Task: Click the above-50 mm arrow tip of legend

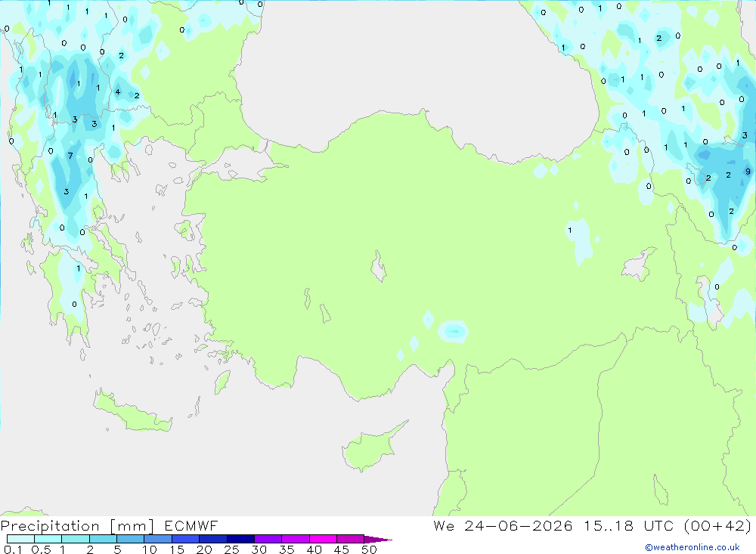Action: [377, 539]
